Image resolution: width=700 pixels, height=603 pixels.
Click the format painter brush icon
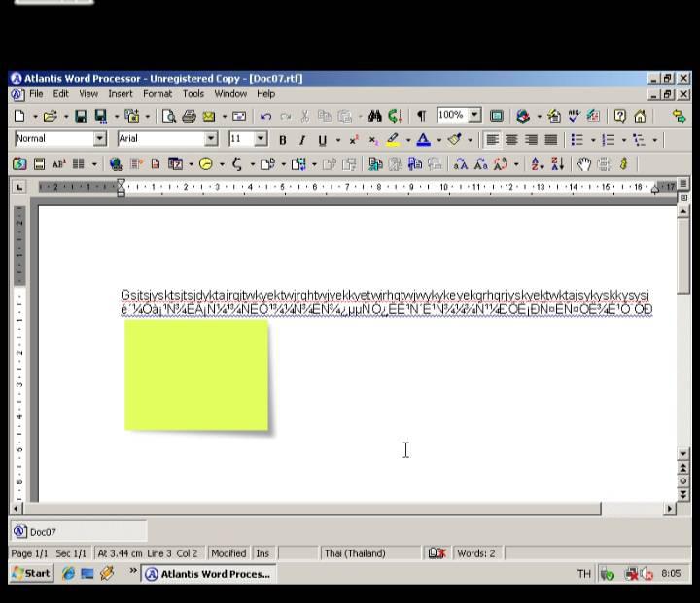tap(454, 140)
